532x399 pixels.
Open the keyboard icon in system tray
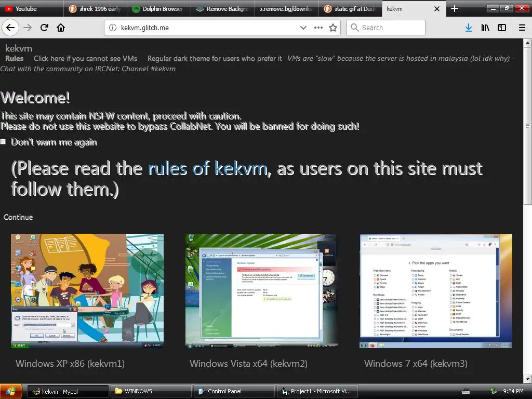pos(466,392)
